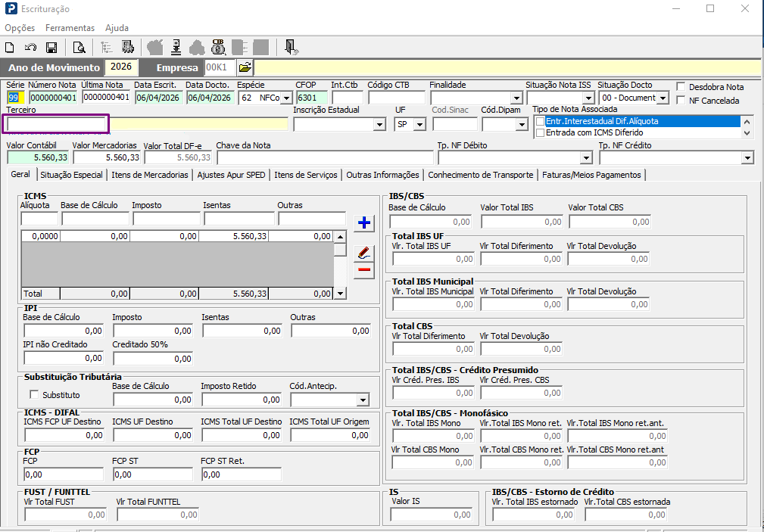Click the floppy disk save icon
764x532 pixels.
(51, 47)
